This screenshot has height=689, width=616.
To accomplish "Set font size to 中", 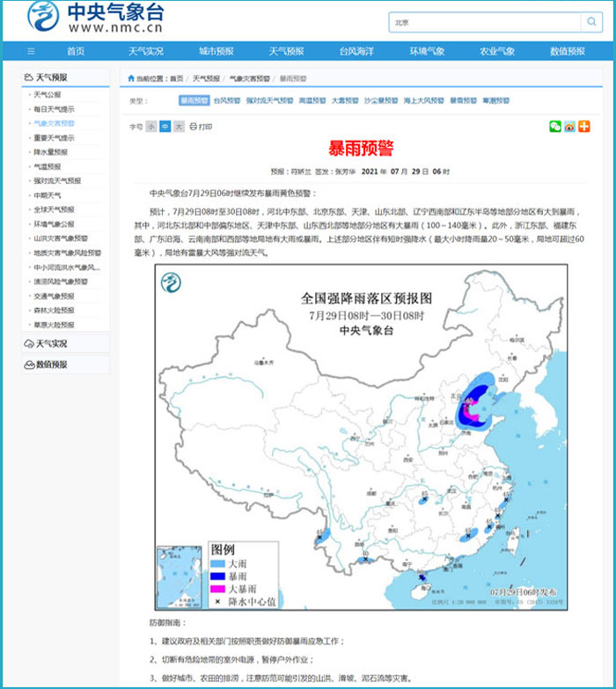I will pyautogui.click(x=165, y=127).
